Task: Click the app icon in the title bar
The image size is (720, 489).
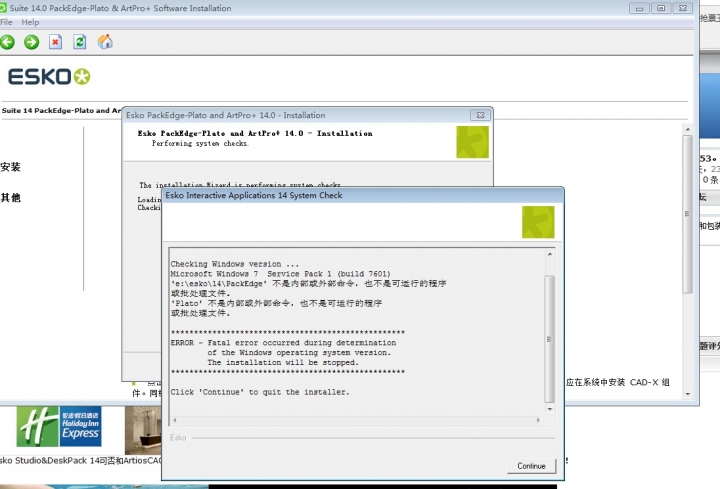Action: click(2, 8)
